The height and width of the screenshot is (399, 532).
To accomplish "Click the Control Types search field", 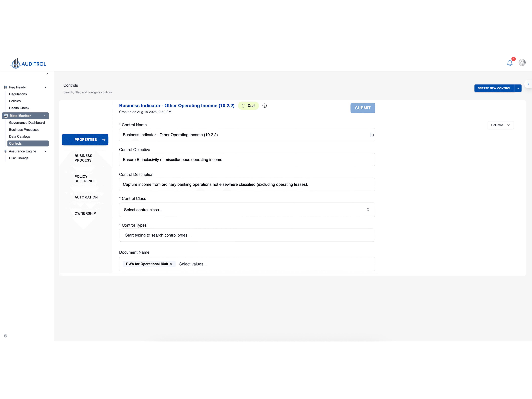I will point(247,235).
